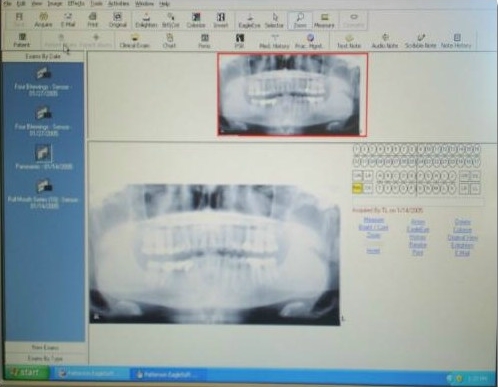Open the Med. History toolbar icon

[x=274, y=41]
